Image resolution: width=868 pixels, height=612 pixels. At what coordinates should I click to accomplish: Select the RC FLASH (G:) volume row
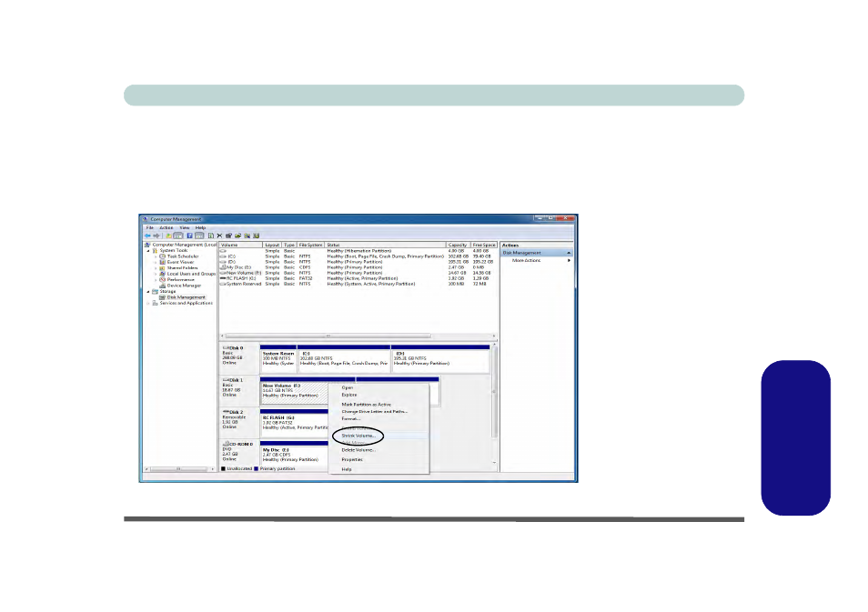[358, 278]
